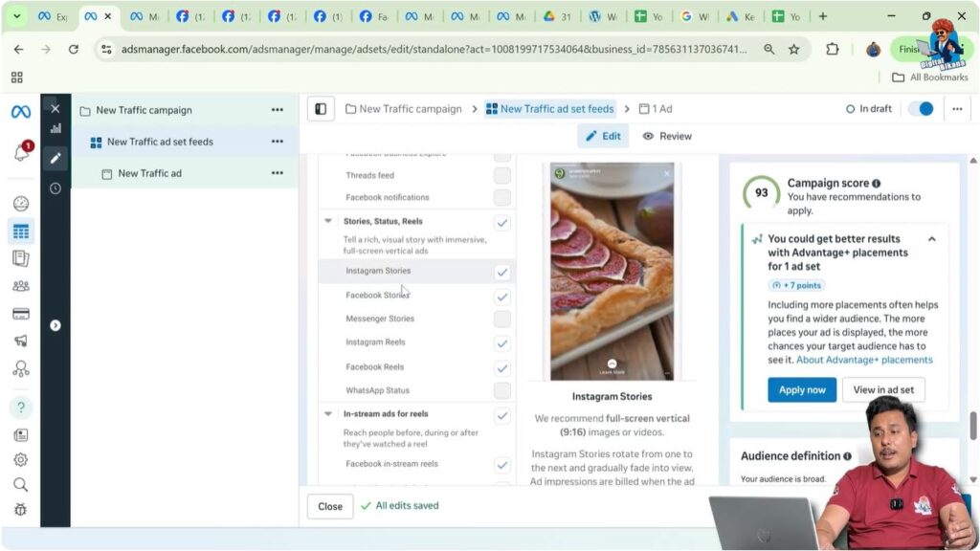This screenshot has width=980, height=551.
Task: Uncheck the Instagram Reels checkbox
Action: [x=501, y=343]
